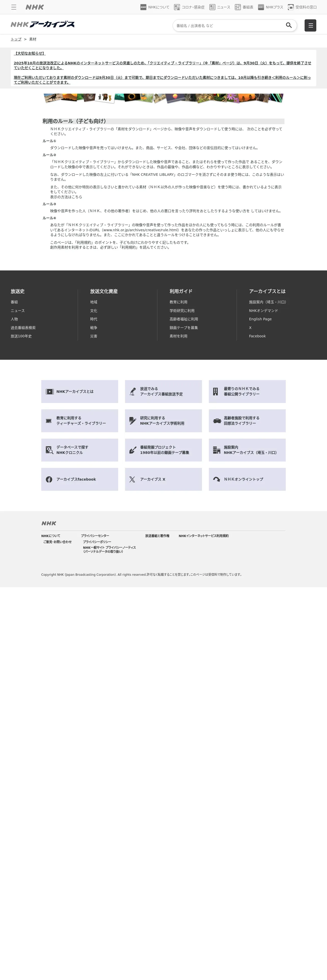327x980 pixels.
Task: Open 地域 under 放送文化資産
Action: tap(94, 302)
